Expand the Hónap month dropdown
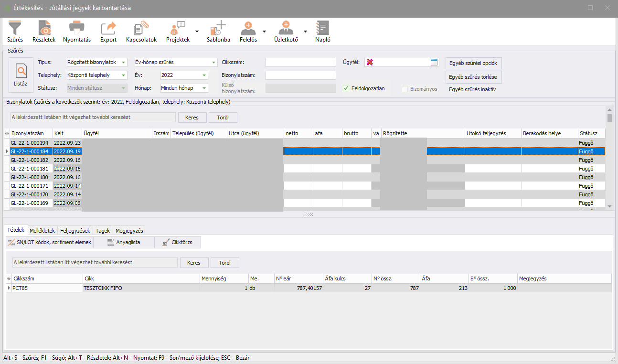The height and width of the screenshot is (364, 618). point(204,88)
